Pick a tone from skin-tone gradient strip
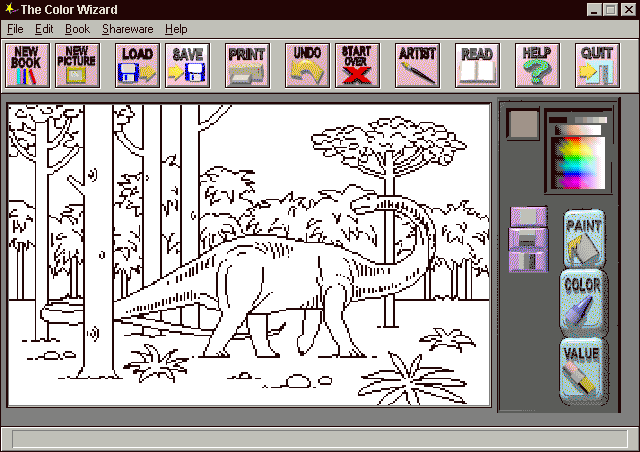 coord(578,130)
